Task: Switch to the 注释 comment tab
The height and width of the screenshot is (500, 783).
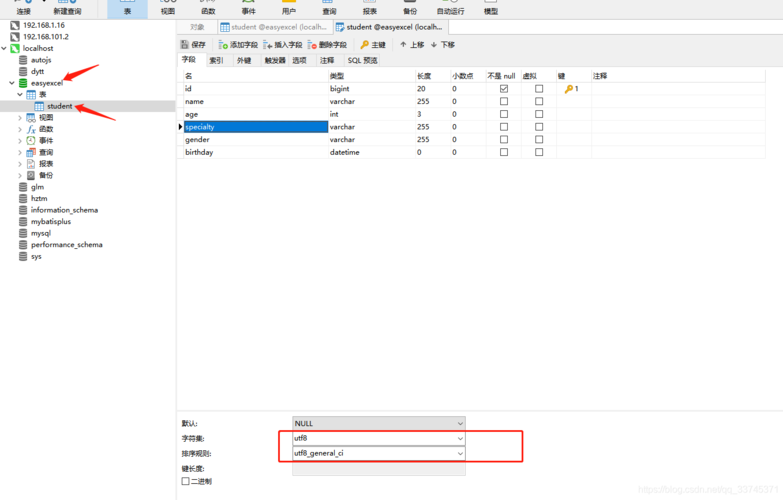Action: point(327,60)
